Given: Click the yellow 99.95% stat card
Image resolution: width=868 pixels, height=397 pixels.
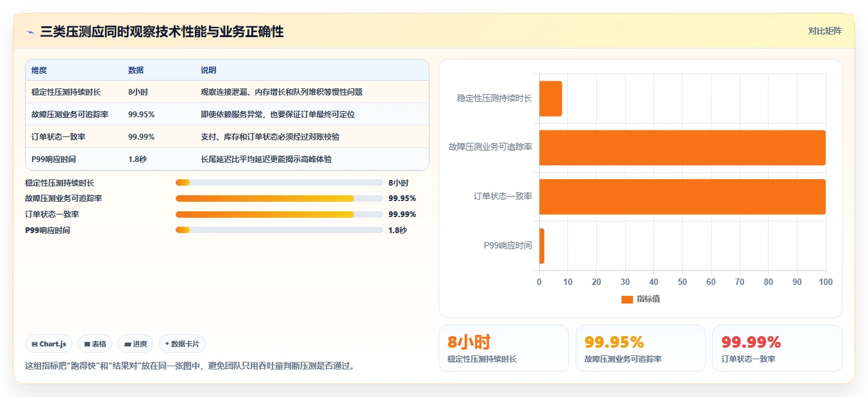Looking at the screenshot, I should [x=640, y=348].
